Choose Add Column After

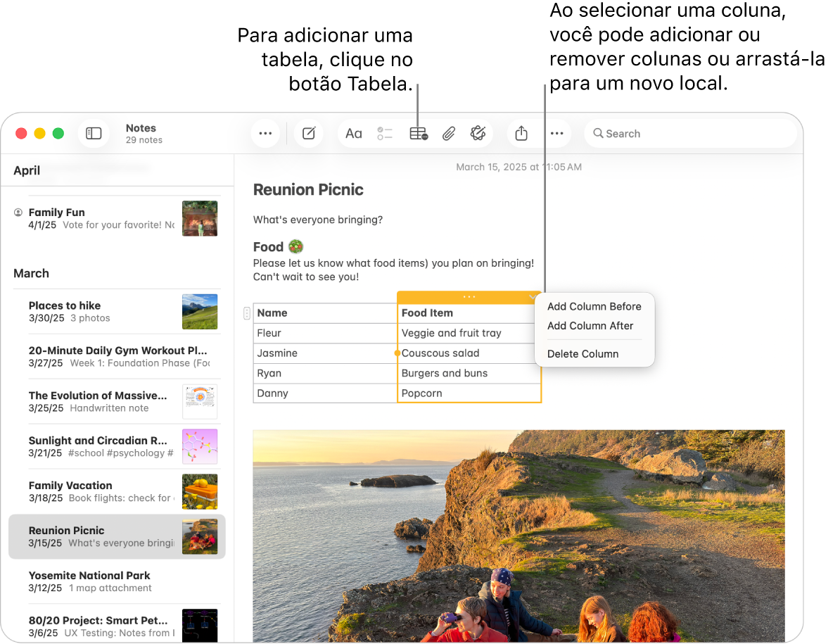[x=590, y=326]
